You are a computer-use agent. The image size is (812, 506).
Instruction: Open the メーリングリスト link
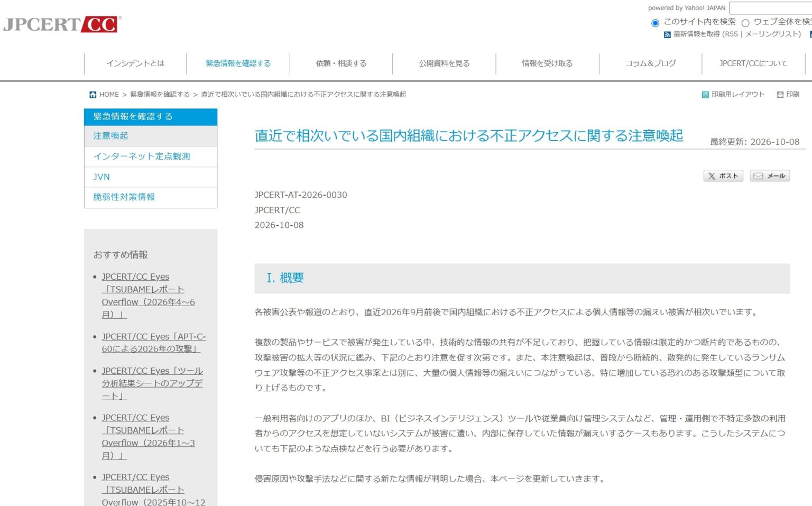click(x=771, y=34)
